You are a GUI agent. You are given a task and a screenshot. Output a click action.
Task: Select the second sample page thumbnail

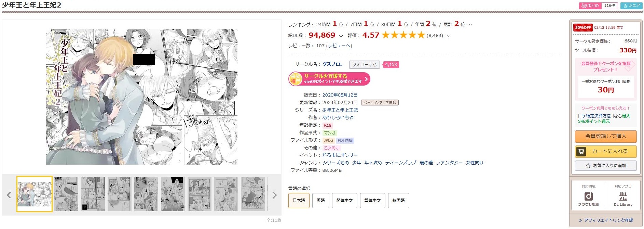(66, 194)
